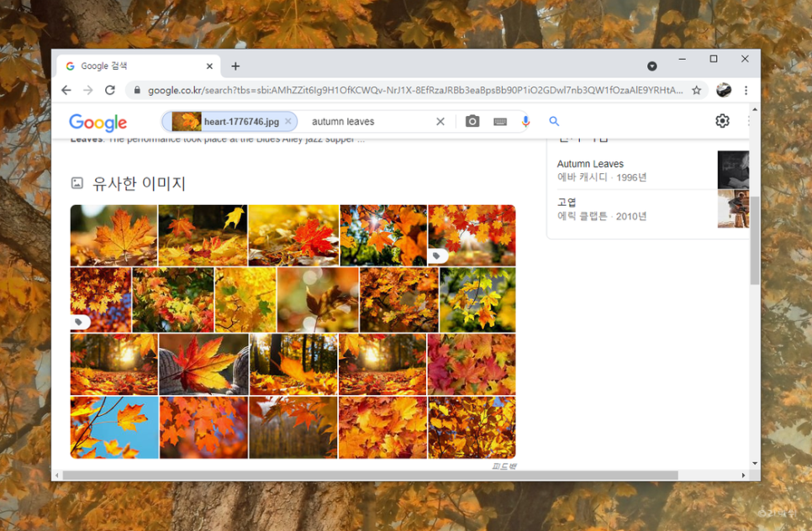Viewport: 812px width, 531px height.
Task: Open single maple leaf first thumbnail
Action: click(114, 235)
